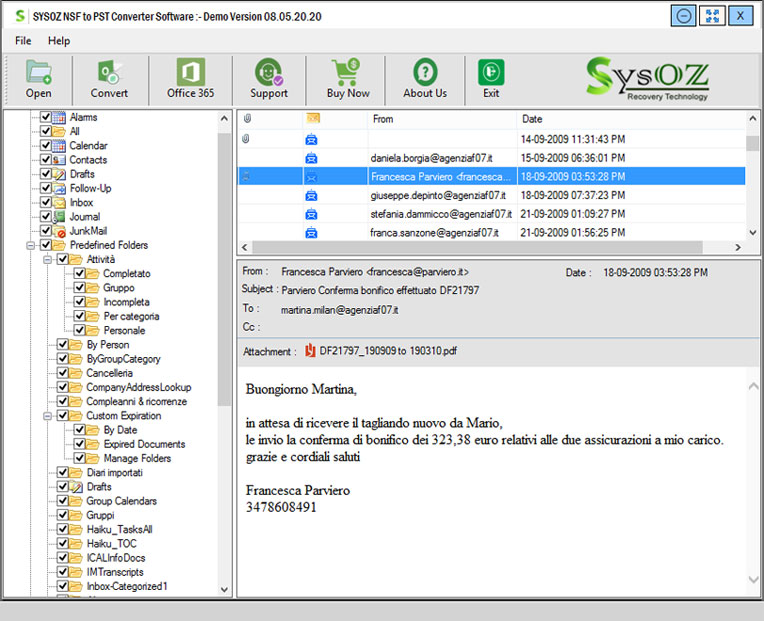Screen dimensions: 764x621
Task: Select the ICALInfoDocs folder
Action: tap(116, 558)
